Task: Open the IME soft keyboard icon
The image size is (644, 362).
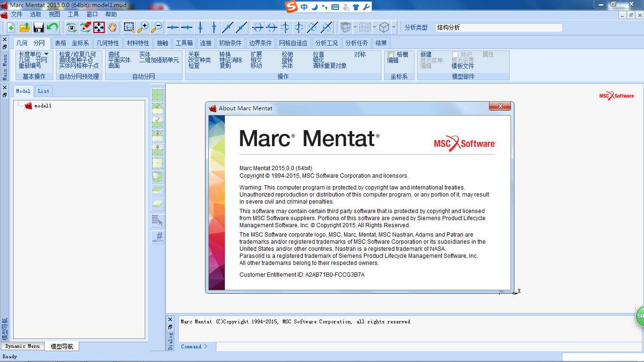Action: tap(335, 7)
